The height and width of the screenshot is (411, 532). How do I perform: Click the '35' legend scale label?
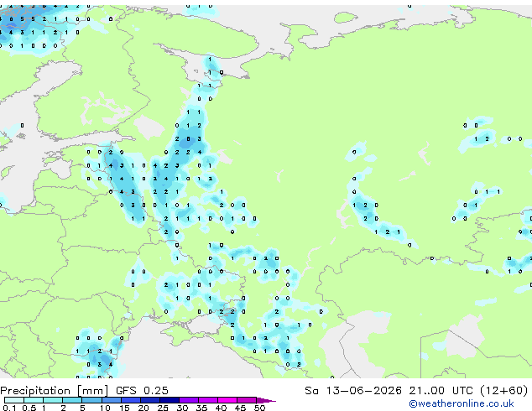(201, 408)
